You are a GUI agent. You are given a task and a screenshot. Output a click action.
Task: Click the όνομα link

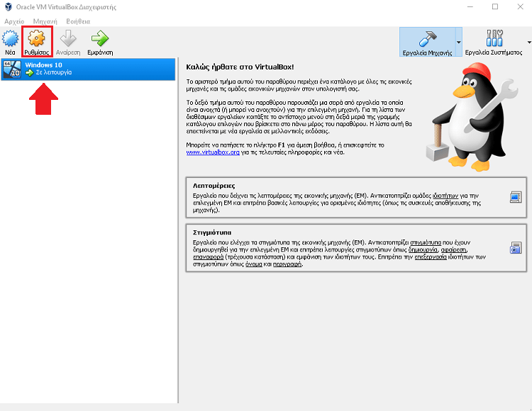[254, 264]
